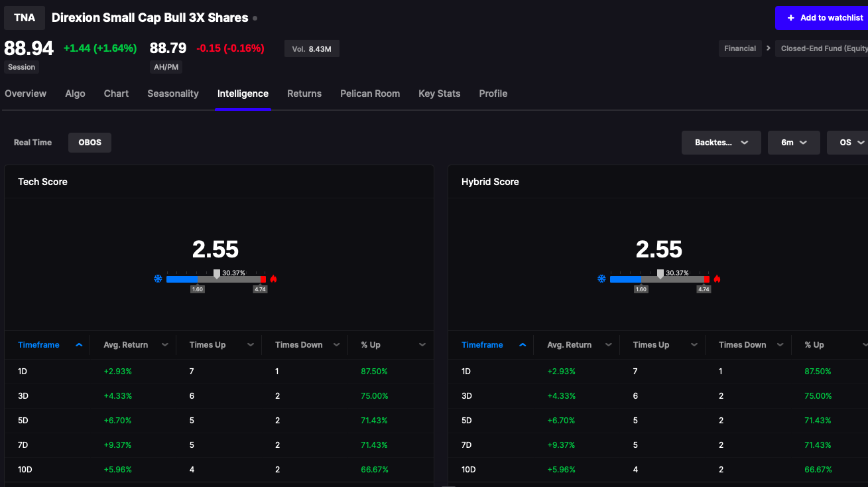This screenshot has height=487, width=868.
Task: Click +4.33% in Tech Score 3D row
Action: click(x=118, y=396)
